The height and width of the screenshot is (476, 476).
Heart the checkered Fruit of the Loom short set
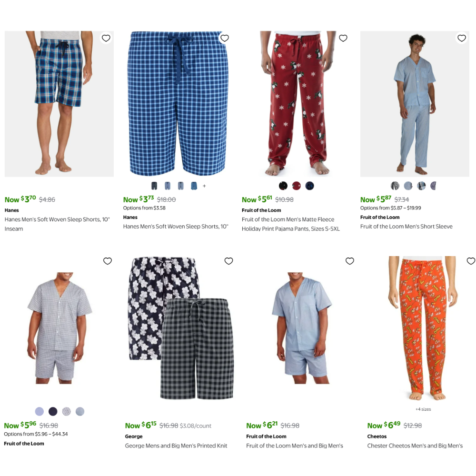(x=108, y=261)
